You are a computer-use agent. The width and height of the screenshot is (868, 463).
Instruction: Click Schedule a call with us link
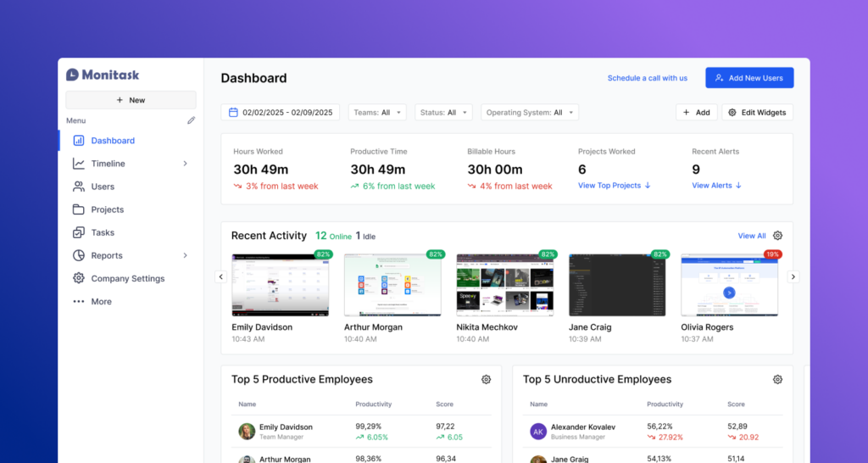click(647, 78)
